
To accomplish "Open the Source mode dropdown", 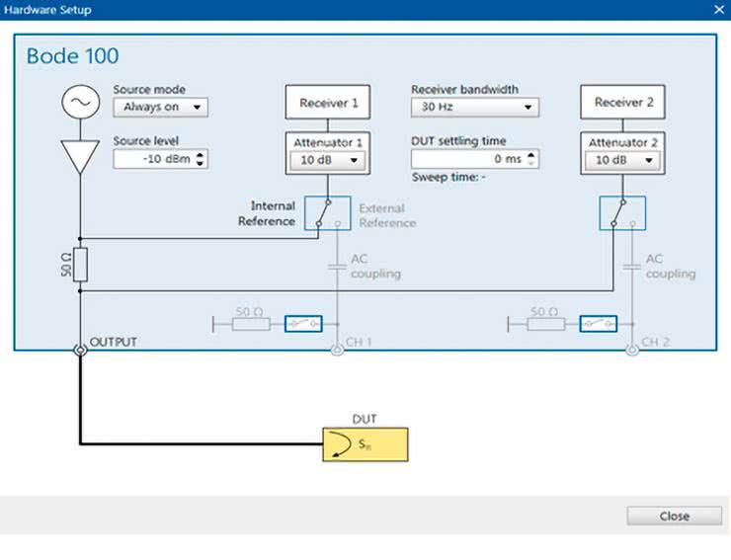I will [160, 107].
